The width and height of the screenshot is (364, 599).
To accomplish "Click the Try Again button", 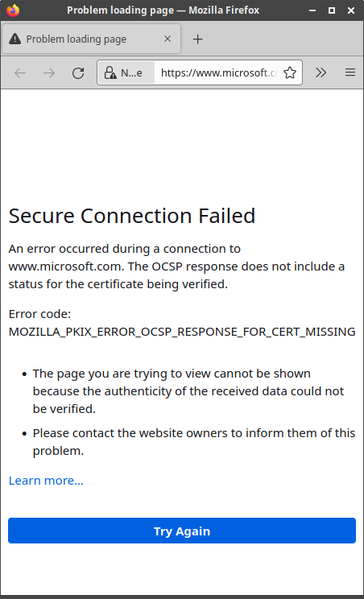I will 182,531.
